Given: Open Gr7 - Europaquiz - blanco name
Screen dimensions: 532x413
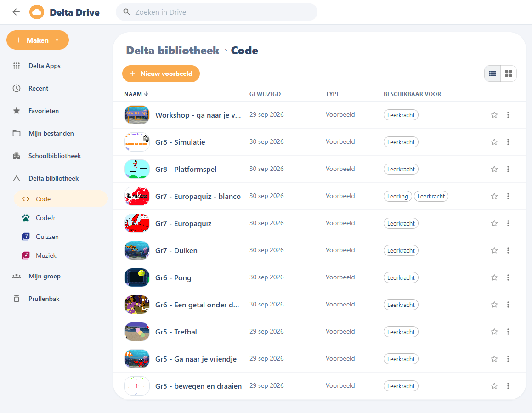Looking at the screenshot, I should [198, 197].
